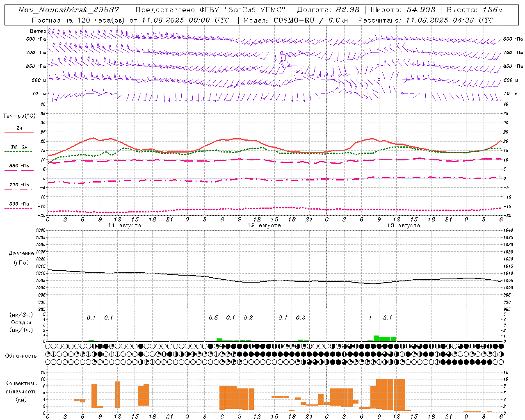Click the tallest precipitation bar on 13 августа
The height and width of the screenshot is (420, 525).
(376, 338)
